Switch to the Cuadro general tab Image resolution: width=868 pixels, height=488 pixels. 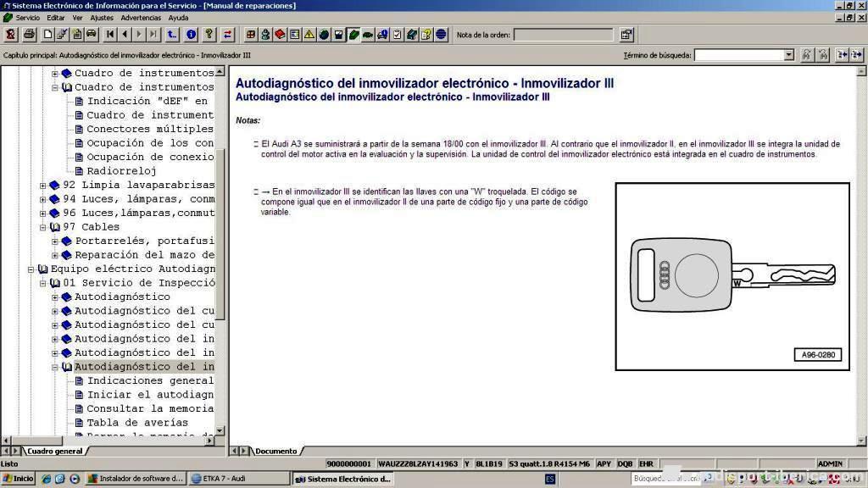pyautogui.click(x=55, y=451)
